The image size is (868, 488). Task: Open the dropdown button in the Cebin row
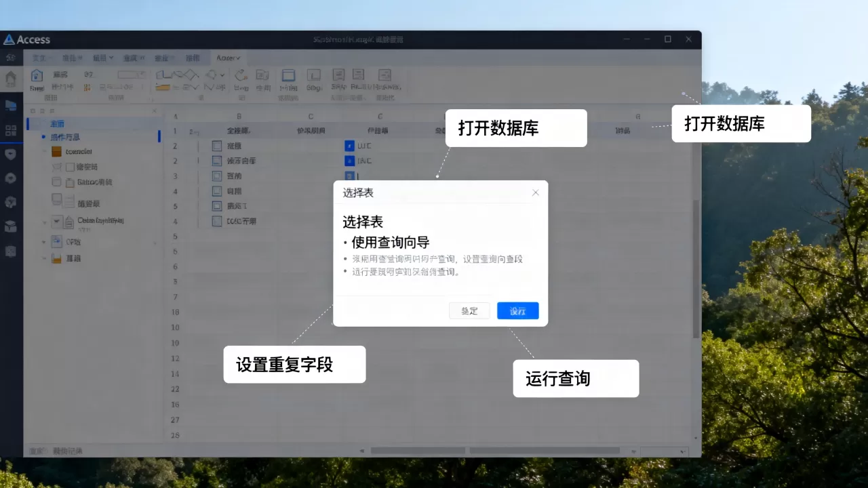pos(58,222)
